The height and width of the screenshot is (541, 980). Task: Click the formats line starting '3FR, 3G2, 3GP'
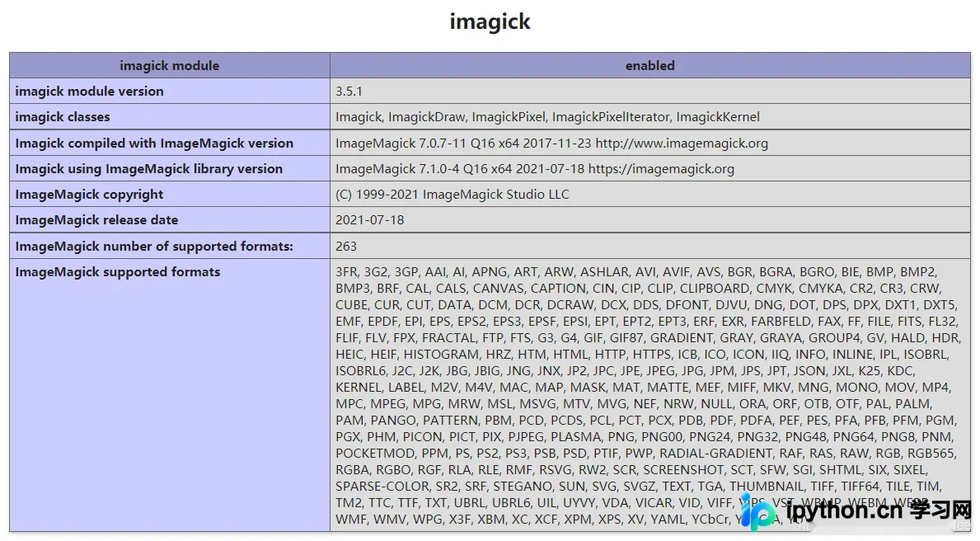tap(637, 272)
